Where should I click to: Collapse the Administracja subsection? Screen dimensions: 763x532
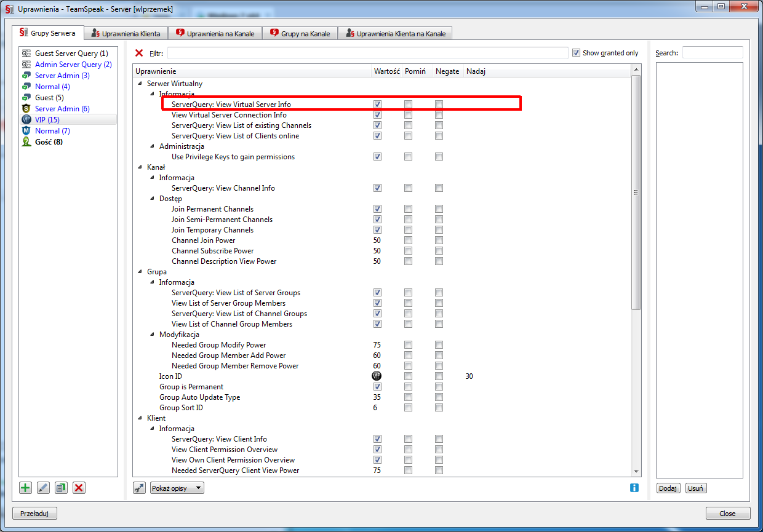point(153,146)
